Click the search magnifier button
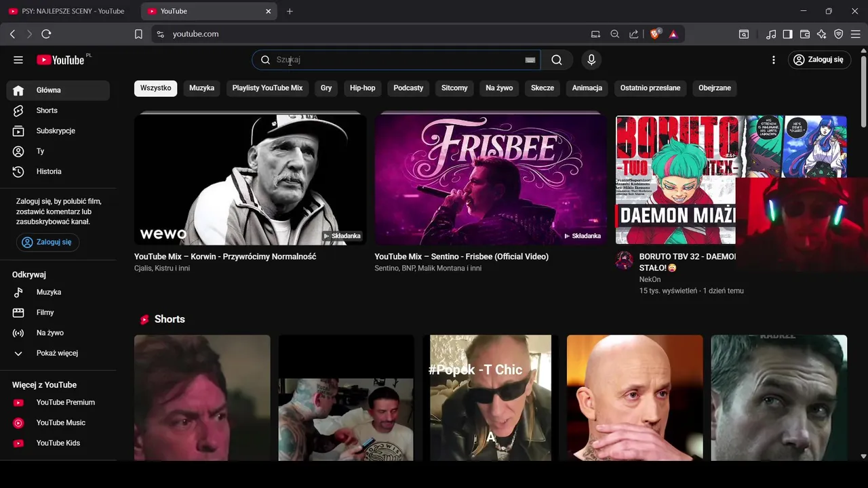The height and width of the screenshot is (488, 868). [557, 60]
